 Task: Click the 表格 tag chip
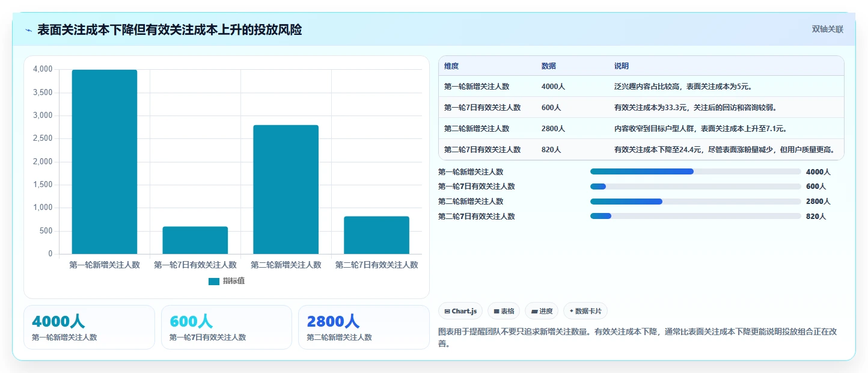[504, 311]
